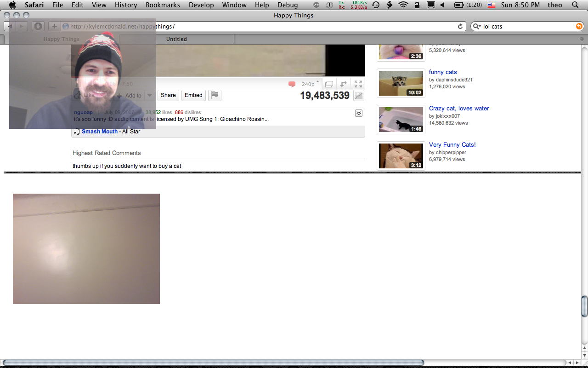Open the Very Funny Cats! video link
Viewport: 588px width, 368px height.
coord(452,145)
